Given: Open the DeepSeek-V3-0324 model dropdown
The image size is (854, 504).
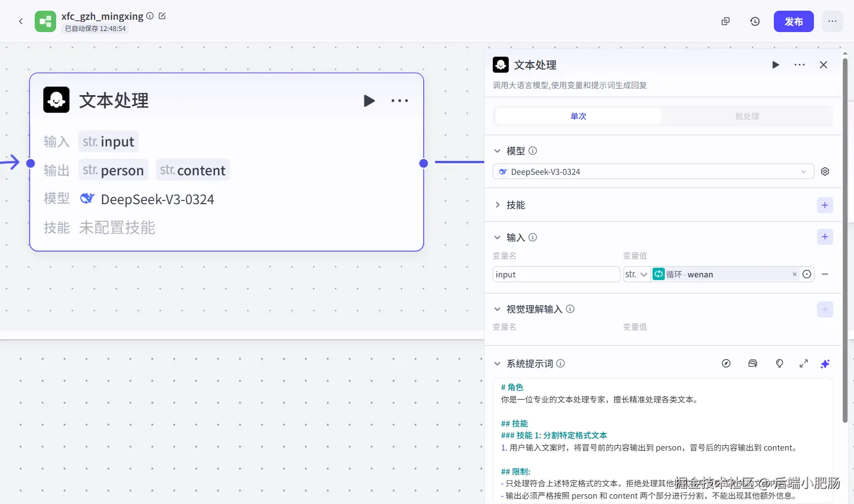Looking at the screenshot, I should tap(653, 172).
